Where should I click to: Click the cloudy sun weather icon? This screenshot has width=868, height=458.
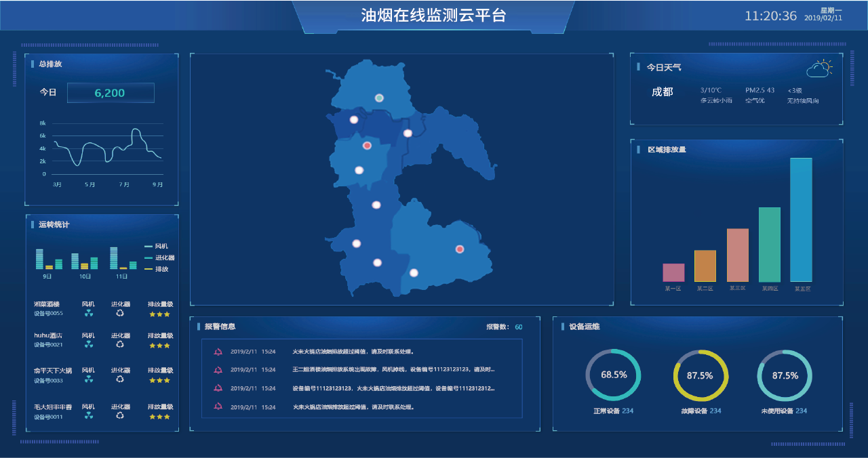pos(819,68)
